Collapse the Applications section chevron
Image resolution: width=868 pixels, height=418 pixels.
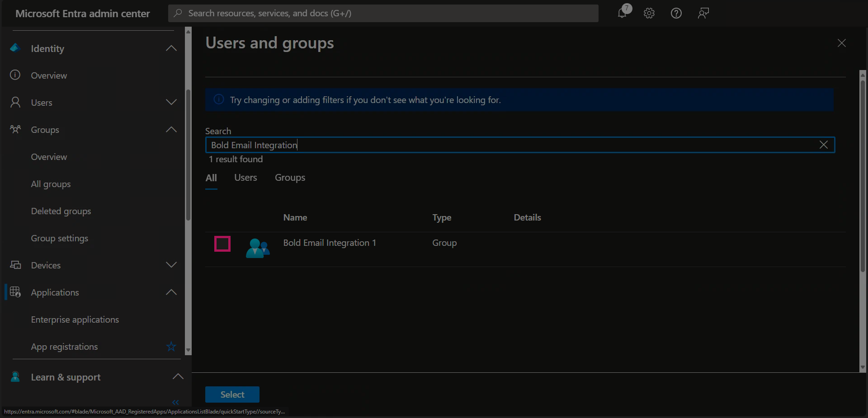click(171, 292)
